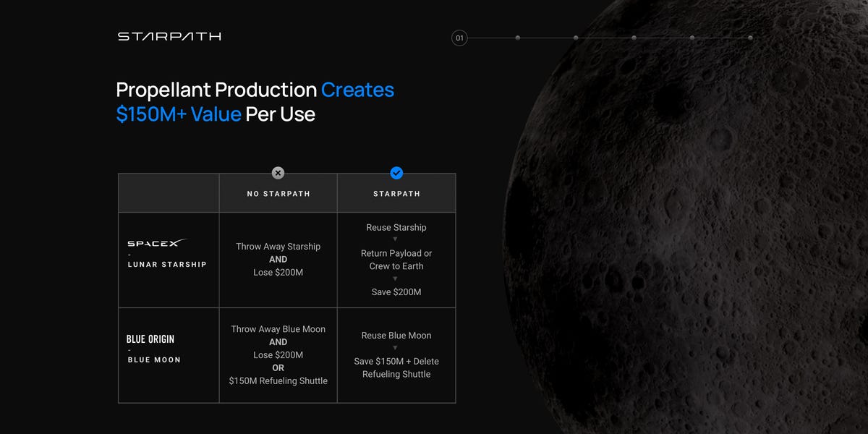Click the third dot on the progress line

pos(634,38)
